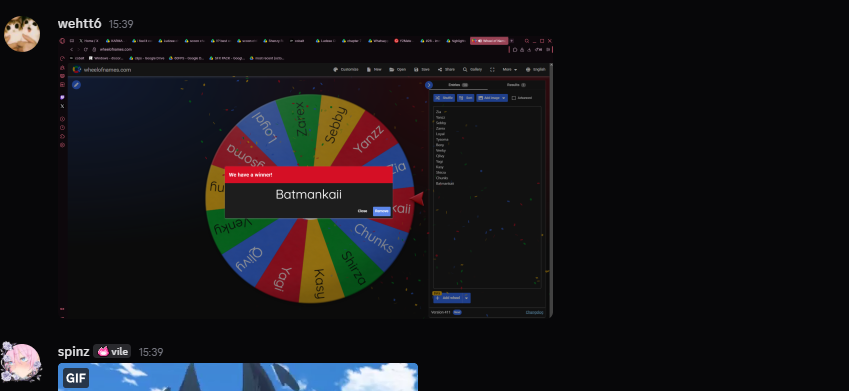Click the Changelog link
This screenshot has height=391, width=849.
pos(534,312)
